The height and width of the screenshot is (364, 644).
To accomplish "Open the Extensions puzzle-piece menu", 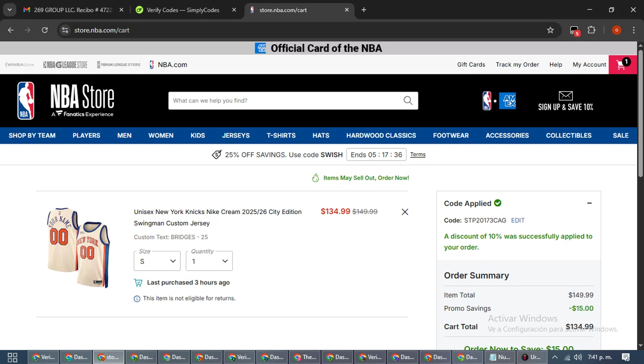I will coord(592,30).
